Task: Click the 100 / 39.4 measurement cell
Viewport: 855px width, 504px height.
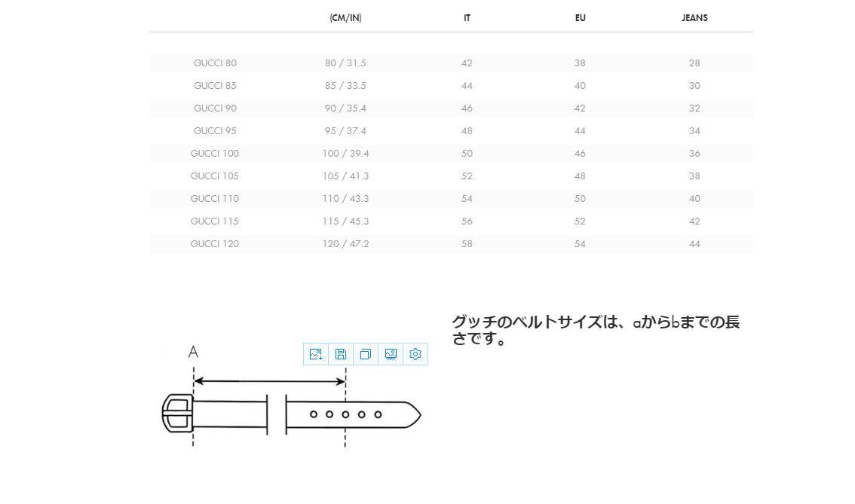Action: coord(345,154)
